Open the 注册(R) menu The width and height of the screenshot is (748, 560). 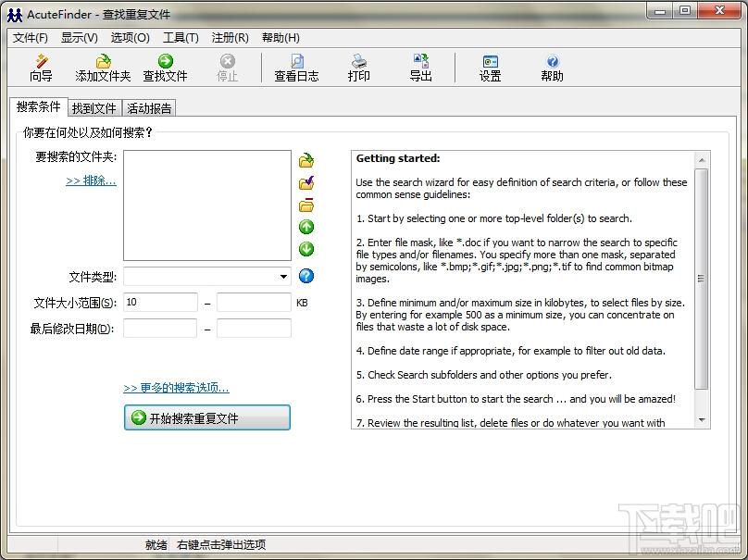click(x=230, y=38)
